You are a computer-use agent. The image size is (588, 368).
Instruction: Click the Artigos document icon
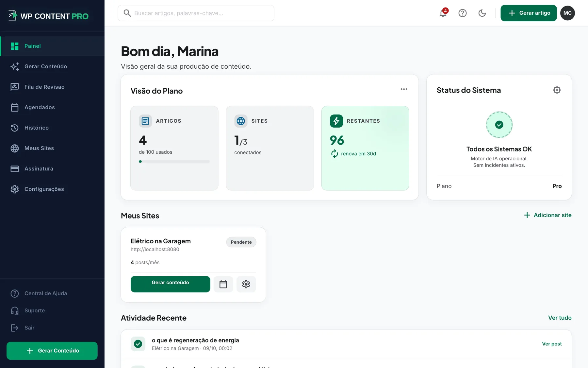[145, 121]
